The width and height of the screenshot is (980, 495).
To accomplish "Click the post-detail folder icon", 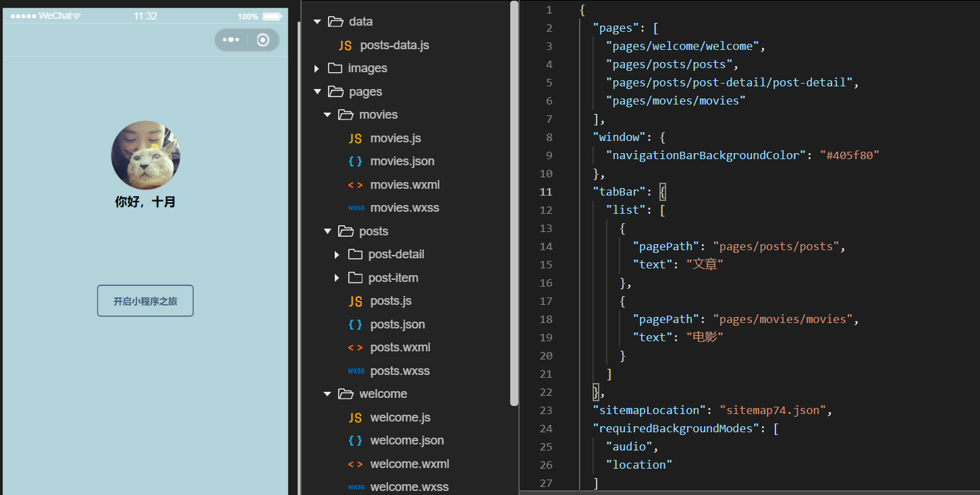I will pyautogui.click(x=356, y=254).
